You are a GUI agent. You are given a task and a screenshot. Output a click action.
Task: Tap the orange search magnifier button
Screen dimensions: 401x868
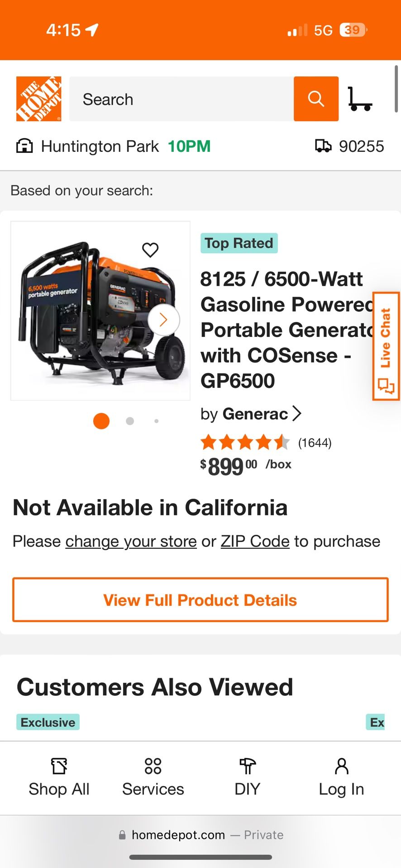pos(316,99)
